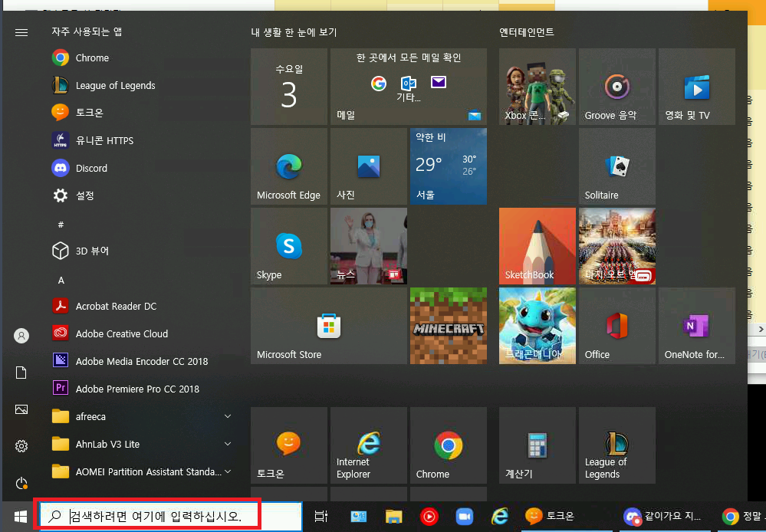Open the OneNote for... tile

(x=697, y=326)
